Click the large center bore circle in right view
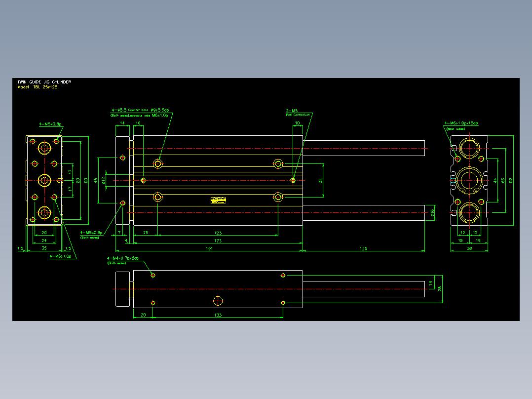The width and height of the screenshot is (532, 399). tap(469, 180)
